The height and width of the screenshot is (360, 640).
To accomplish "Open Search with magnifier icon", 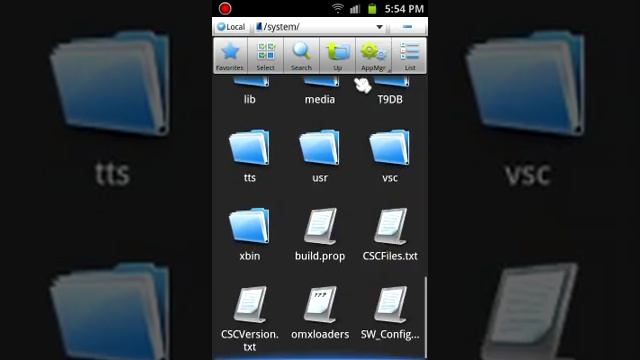I will click(x=301, y=56).
